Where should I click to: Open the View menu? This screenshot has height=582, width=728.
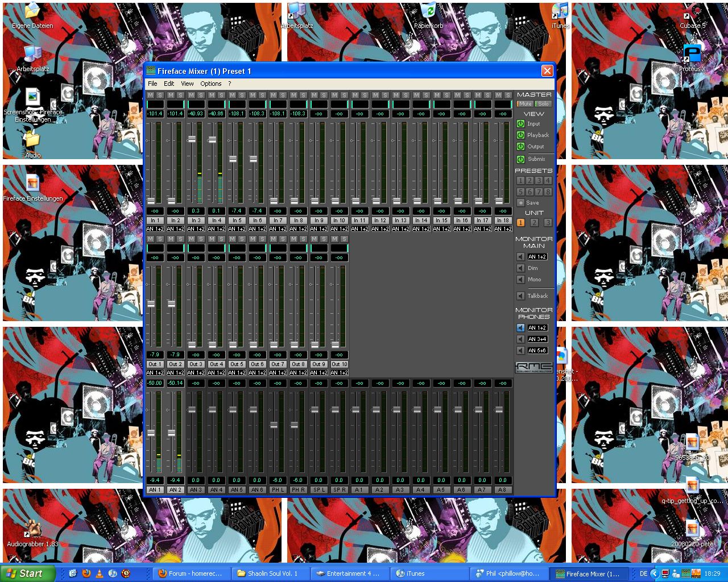pyautogui.click(x=187, y=84)
